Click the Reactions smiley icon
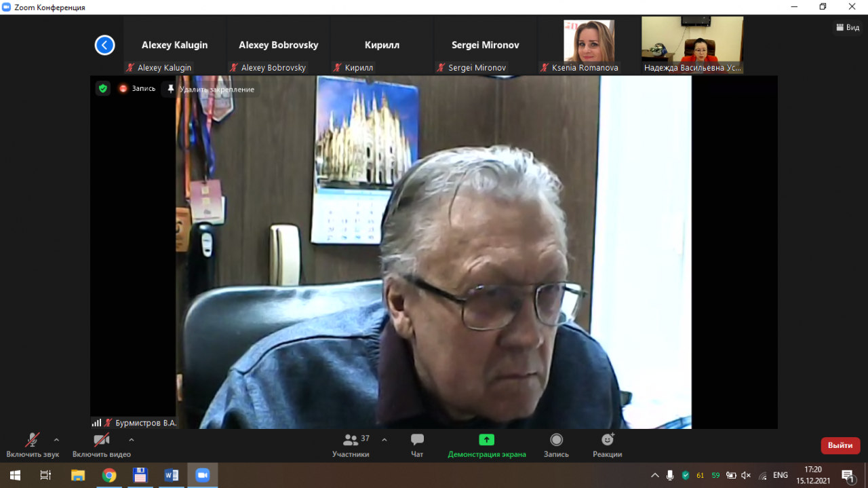Viewport: 868px width, 488px height. pyautogui.click(x=607, y=440)
